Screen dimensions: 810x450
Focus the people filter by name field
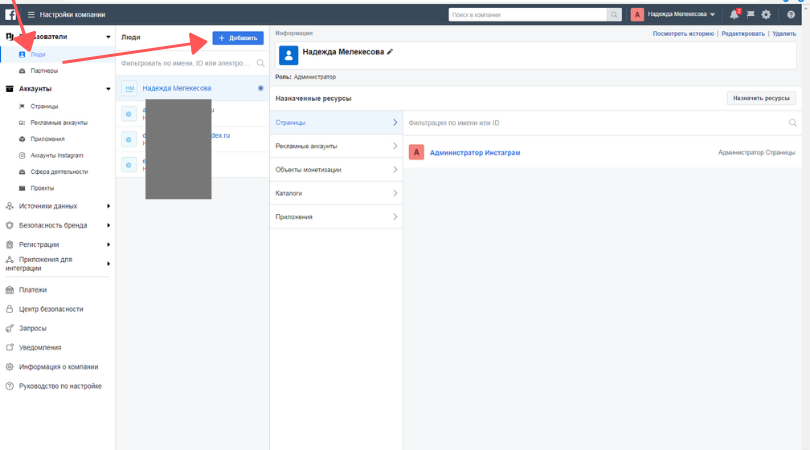[x=192, y=63]
